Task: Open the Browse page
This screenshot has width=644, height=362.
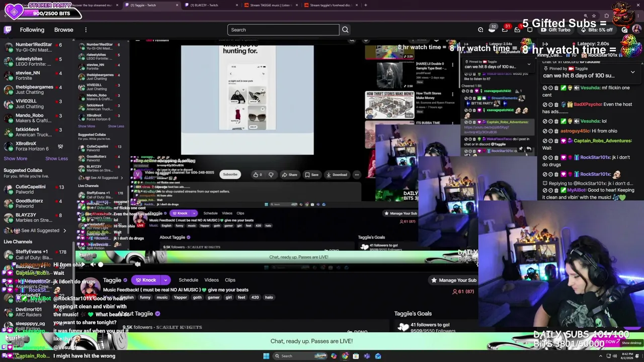Action: (x=64, y=30)
